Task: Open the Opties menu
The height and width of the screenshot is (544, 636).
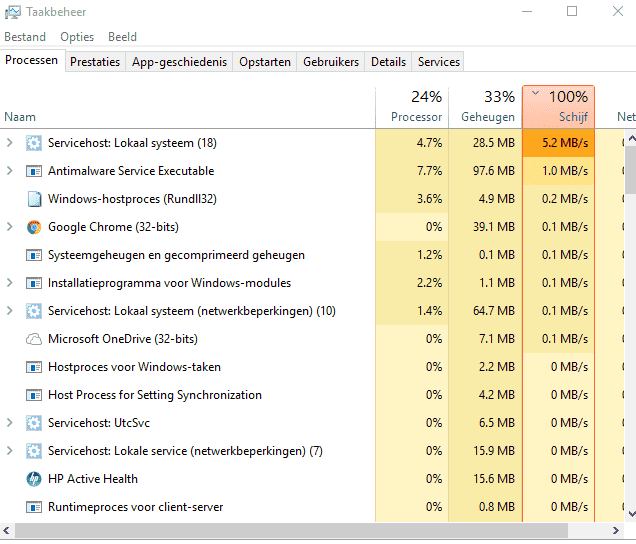Action: (x=77, y=37)
